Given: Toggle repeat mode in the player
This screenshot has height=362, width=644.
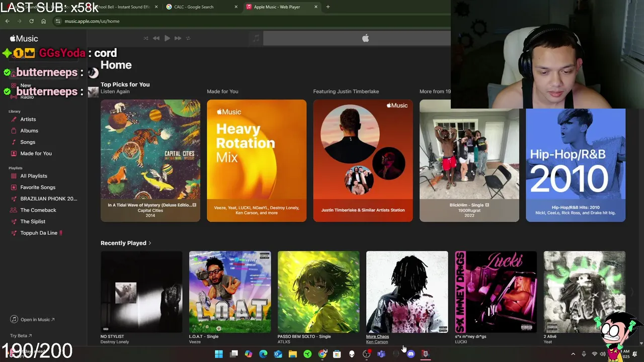Looking at the screenshot, I should 188,38.
